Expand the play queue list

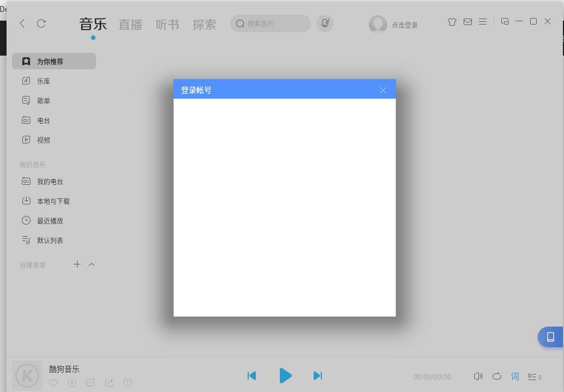coord(534,376)
